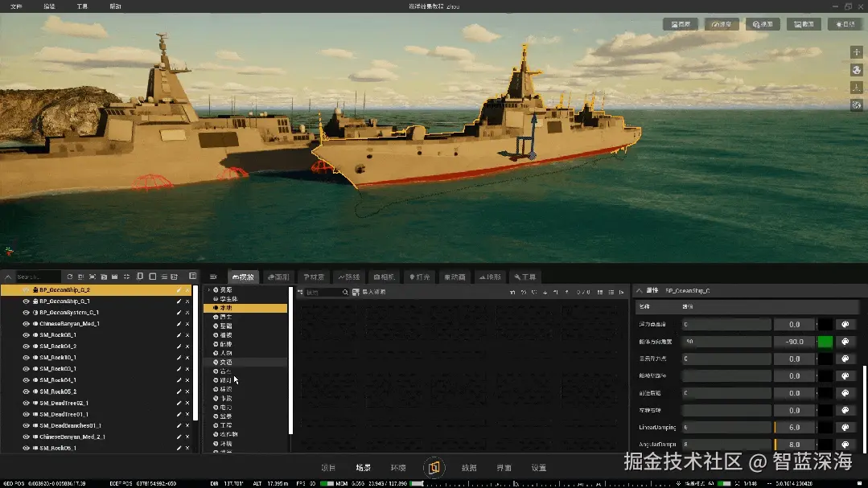
Task: Expand the first category in the asset tree
Action: pyautogui.click(x=209, y=289)
